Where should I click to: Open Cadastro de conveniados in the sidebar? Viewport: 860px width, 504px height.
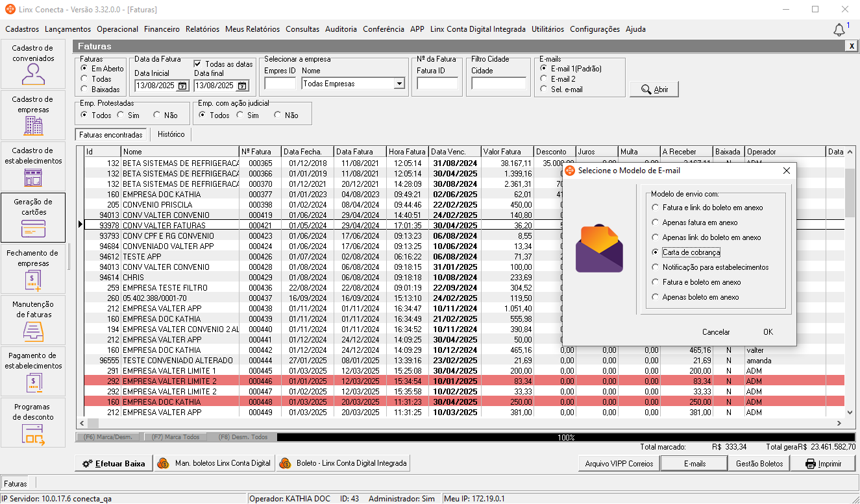(x=33, y=64)
